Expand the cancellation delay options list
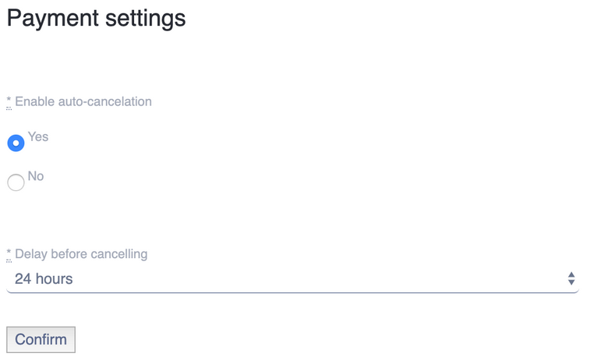 292,279
